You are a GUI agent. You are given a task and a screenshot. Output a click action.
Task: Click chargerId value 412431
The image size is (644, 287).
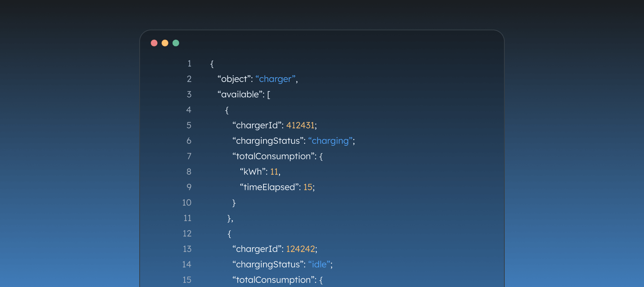[x=300, y=125]
